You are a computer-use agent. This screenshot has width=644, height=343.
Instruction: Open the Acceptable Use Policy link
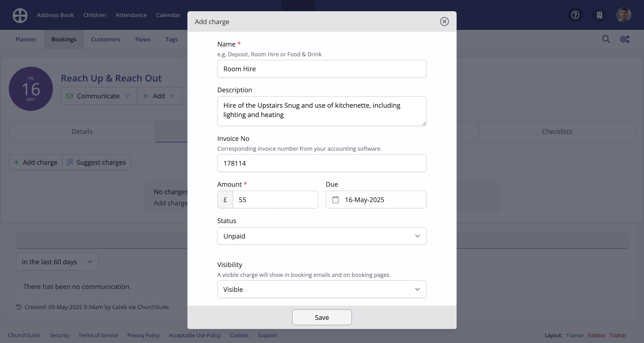click(194, 335)
